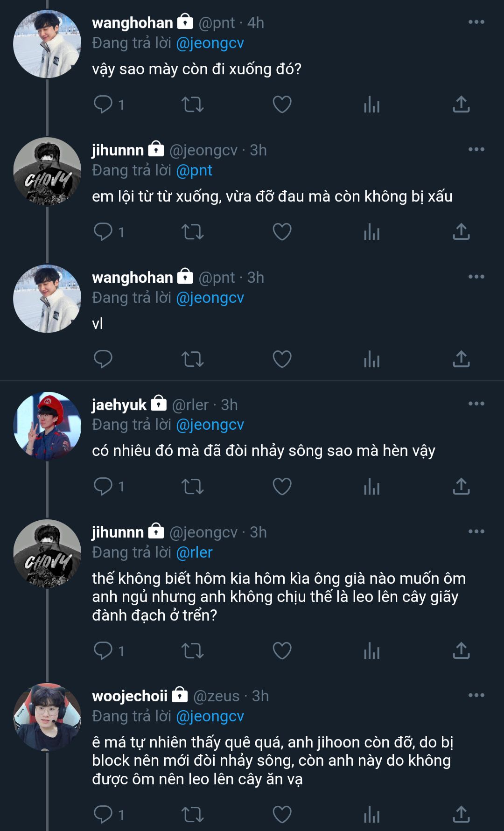This screenshot has height=831, width=504.
Task: Like jaehyuk's reply about nhảy sông
Action: click(282, 487)
